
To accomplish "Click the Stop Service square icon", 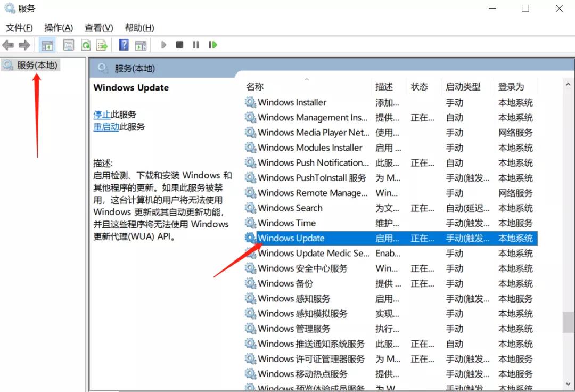I will [x=179, y=45].
